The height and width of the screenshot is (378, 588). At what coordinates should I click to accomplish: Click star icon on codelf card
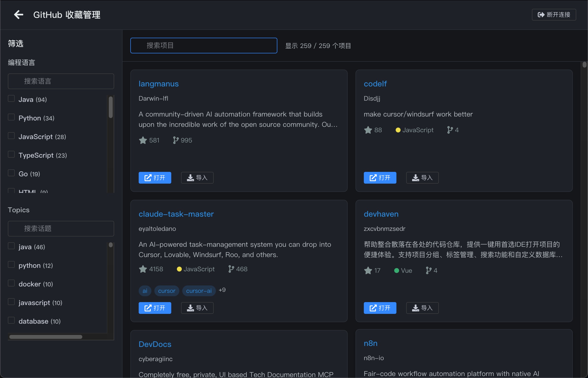pyautogui.click(x=368, y=130)
